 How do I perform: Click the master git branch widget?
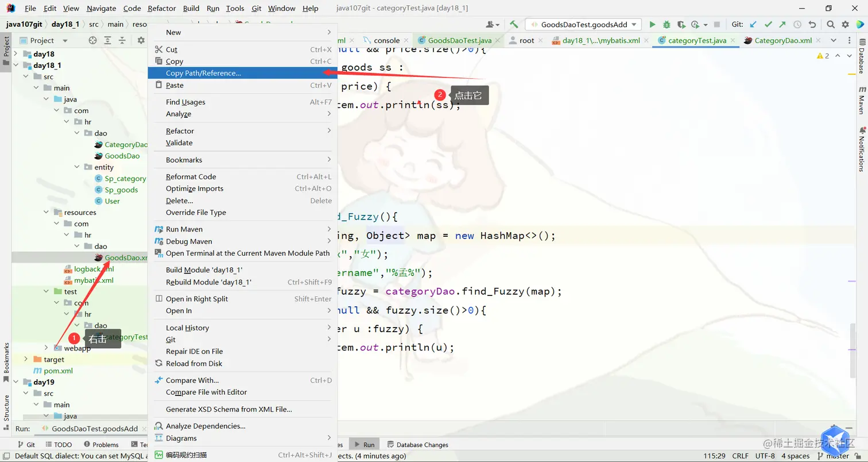click(832, 456)
